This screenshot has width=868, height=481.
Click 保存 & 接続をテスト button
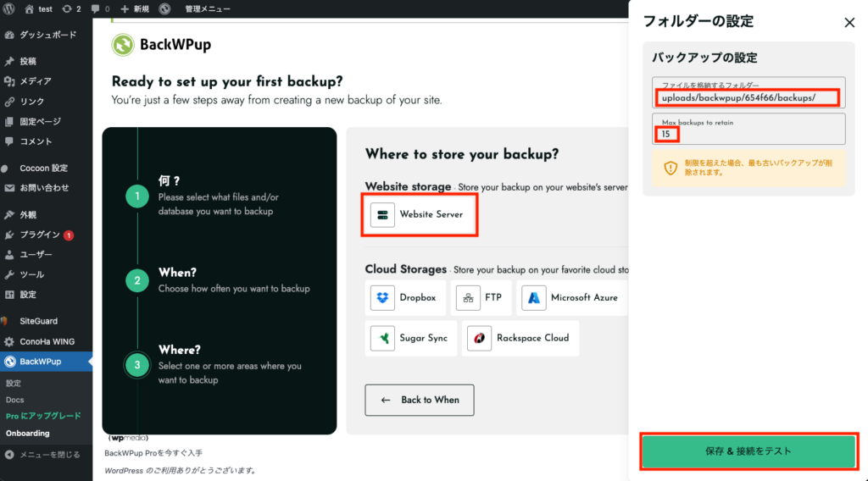coord(748,451)
